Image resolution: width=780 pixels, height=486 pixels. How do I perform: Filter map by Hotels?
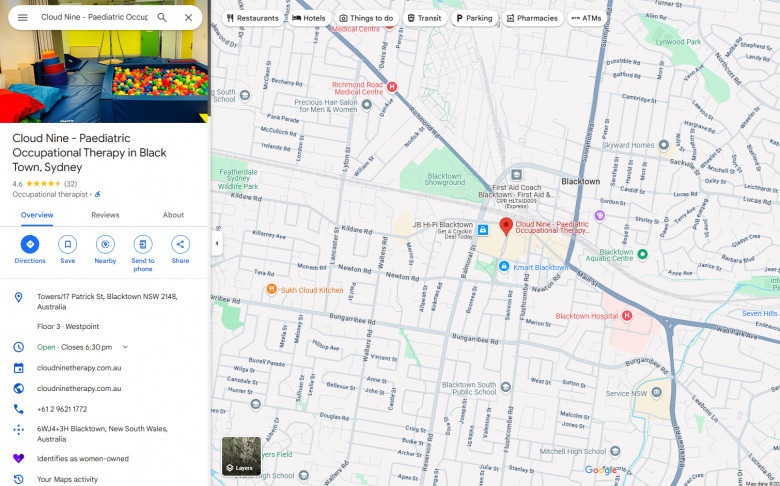[x=309, y=18]
